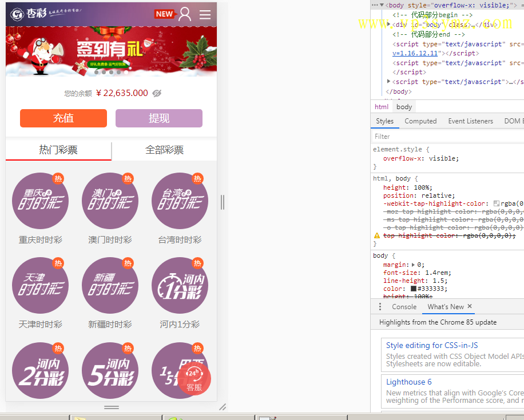Open 天津时时彩 lottery icon
This screenshot has width=524, height=420.
[41, 285]
